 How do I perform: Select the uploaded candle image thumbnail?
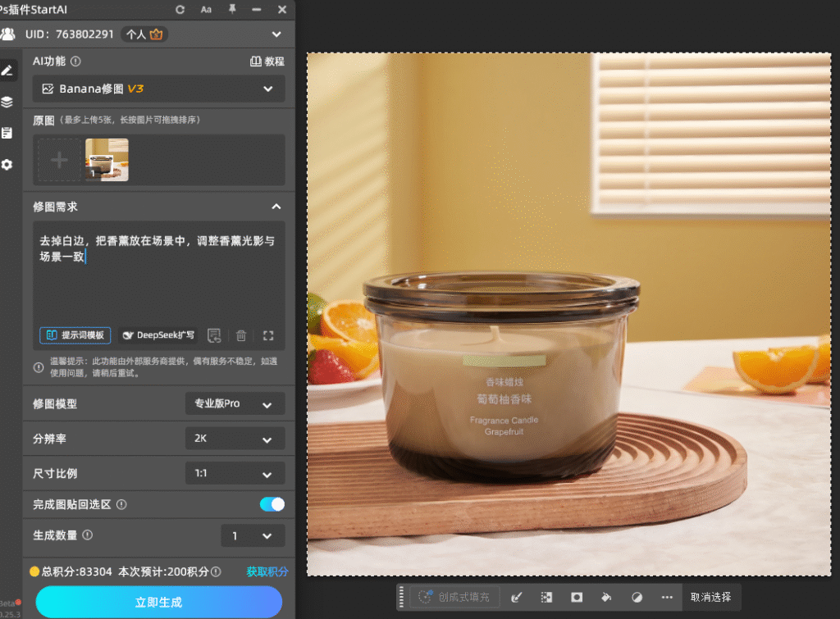coord(107,160)
